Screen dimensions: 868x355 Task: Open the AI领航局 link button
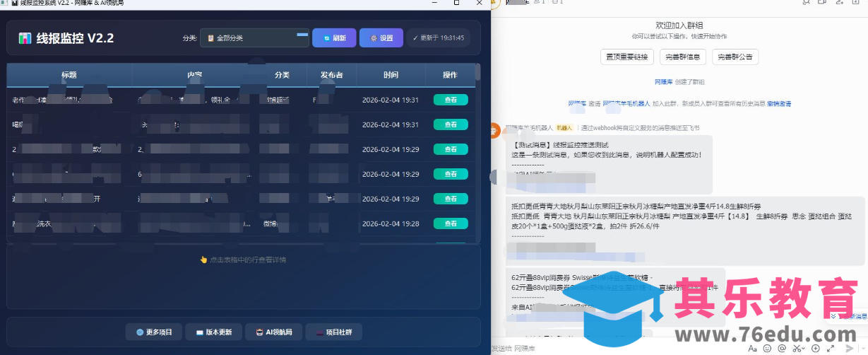coord(274,332)
